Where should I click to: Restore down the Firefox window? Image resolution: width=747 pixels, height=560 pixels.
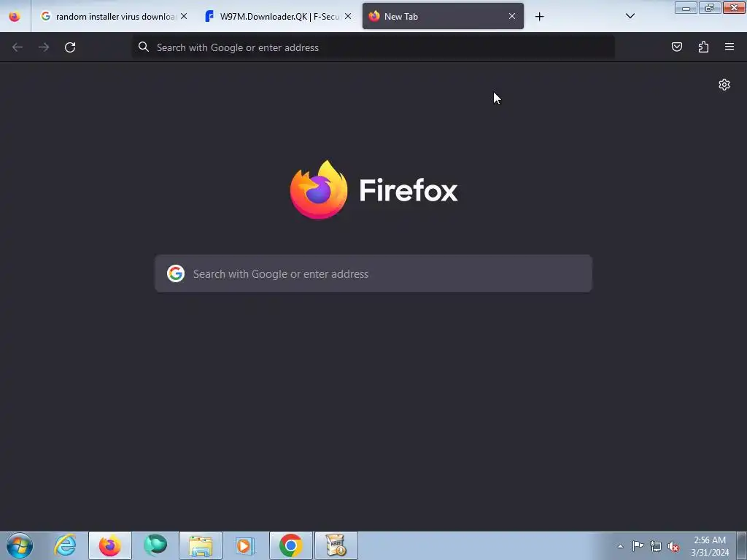(x=710, y=8)
